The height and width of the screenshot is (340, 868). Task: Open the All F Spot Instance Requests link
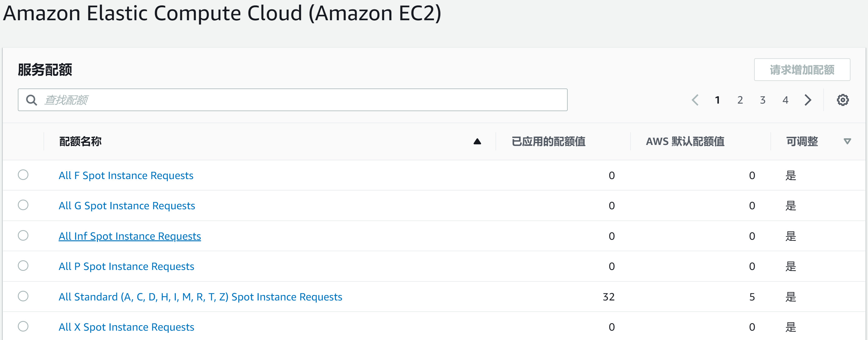(126, 175)
